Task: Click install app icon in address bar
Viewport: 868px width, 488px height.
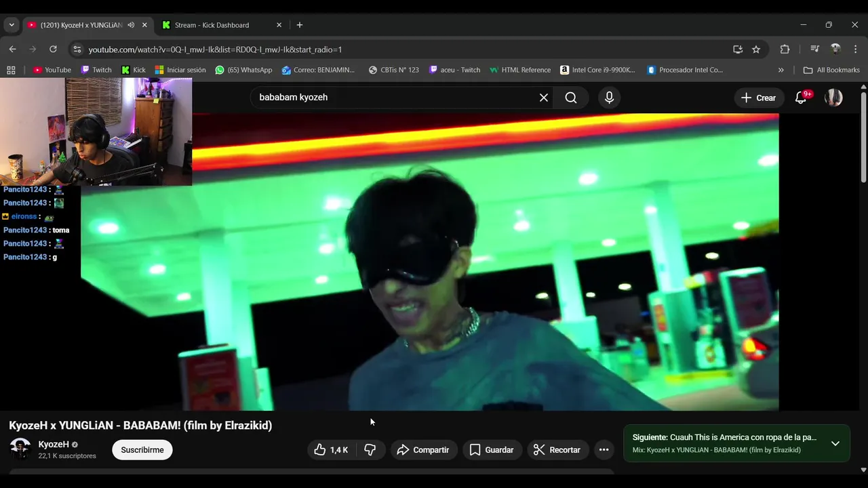Action: 738,49
